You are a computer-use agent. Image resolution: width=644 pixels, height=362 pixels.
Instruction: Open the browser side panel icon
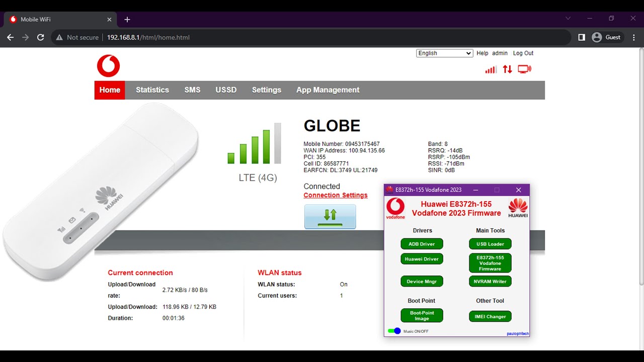point(582,37)
